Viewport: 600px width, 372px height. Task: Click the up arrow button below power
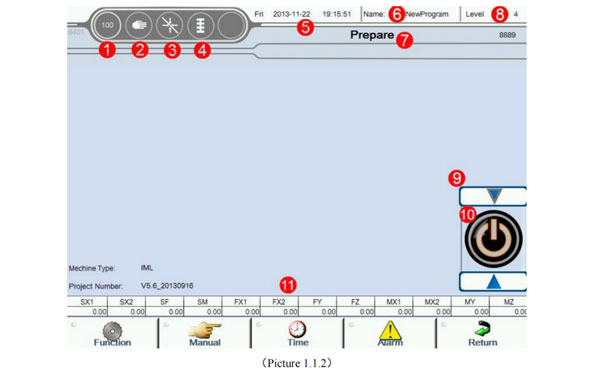pyautogui.click(x=493, y=282)
